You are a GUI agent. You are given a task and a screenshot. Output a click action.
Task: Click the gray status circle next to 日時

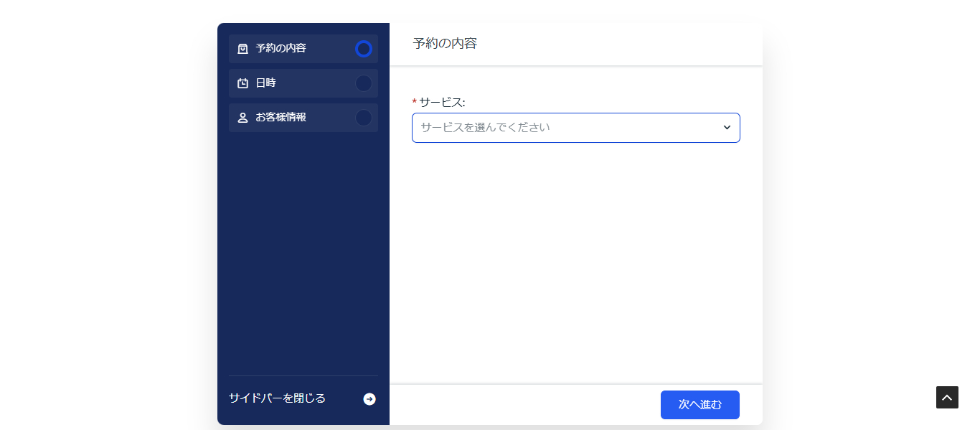[x=364, y=83]
